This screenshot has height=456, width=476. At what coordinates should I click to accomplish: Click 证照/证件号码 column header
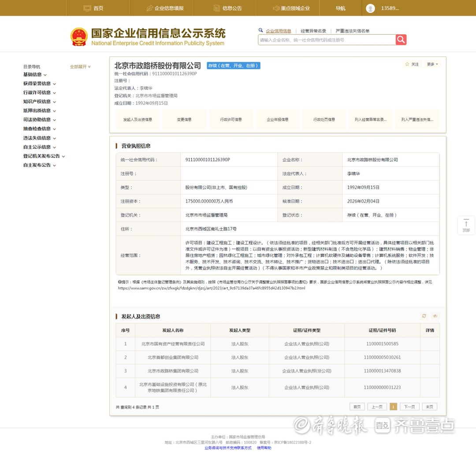coord(382,330)
